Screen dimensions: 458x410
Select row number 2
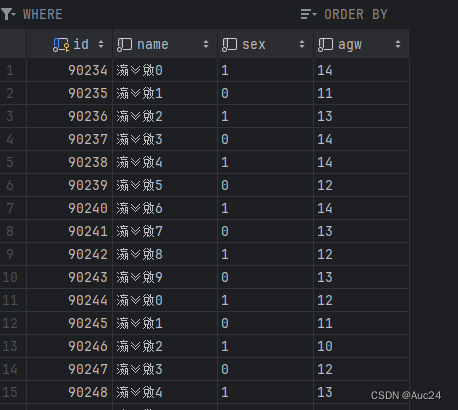coord(13,93)
